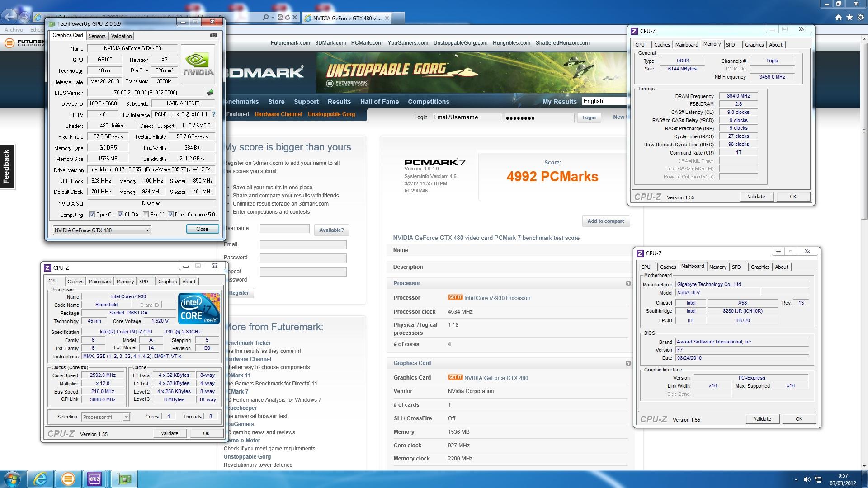The width and height of the screenshot is (868, 488).
Task: Click the Futuremark logo icon
Action: pos(9,43)
